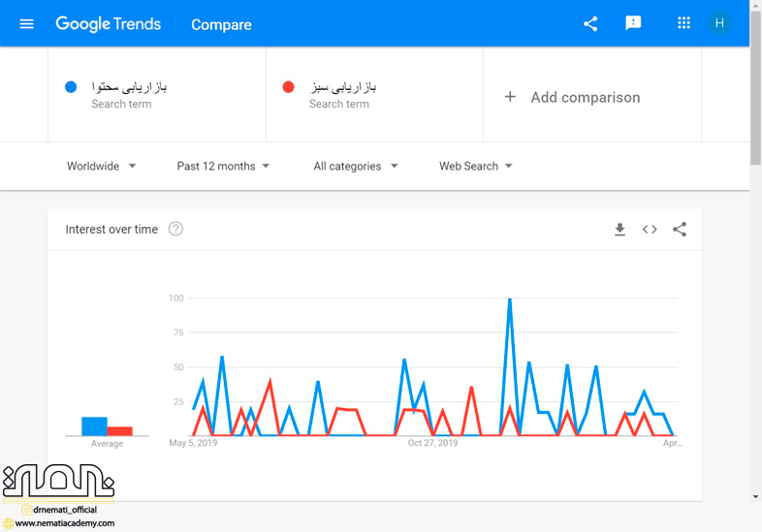Click the red search term dot
Image resolution: width=762 pixels, height=532 pixels.
point(288,87)
